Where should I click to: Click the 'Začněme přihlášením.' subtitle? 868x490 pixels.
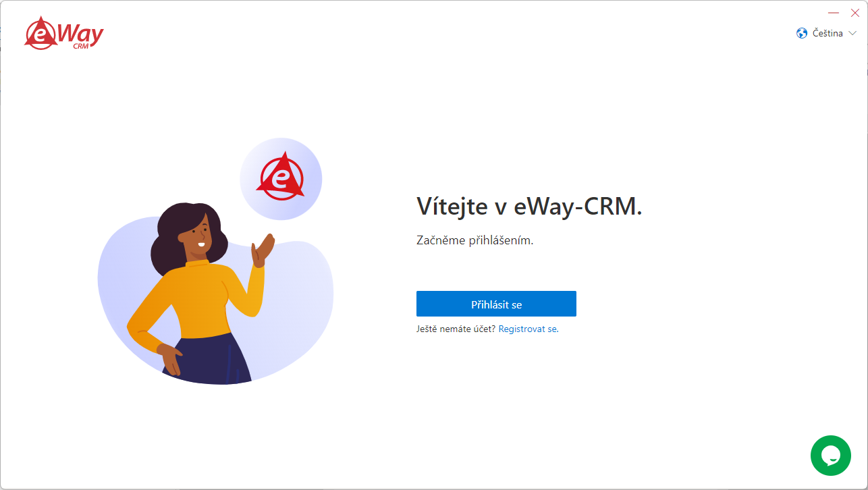point(474,240)
